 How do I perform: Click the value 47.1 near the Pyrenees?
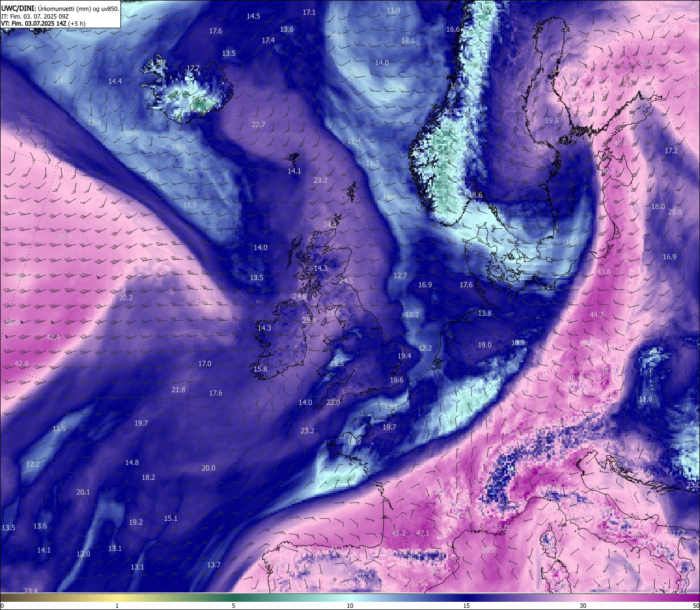coord(423,533)
